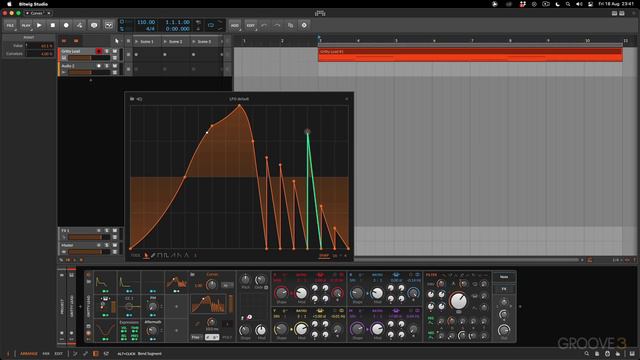The width and height of the screenshot is (640, 360).
Task: Click the tempo field showing 110.00
Action: (146, 22)
